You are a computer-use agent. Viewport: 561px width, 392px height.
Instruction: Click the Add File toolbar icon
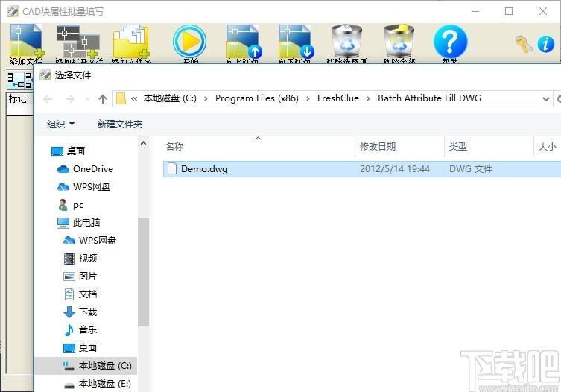click(x=26, y=43)
